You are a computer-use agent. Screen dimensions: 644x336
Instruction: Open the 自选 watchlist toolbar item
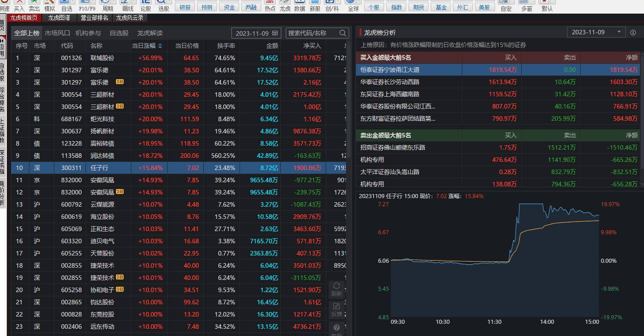coord(67,6)
